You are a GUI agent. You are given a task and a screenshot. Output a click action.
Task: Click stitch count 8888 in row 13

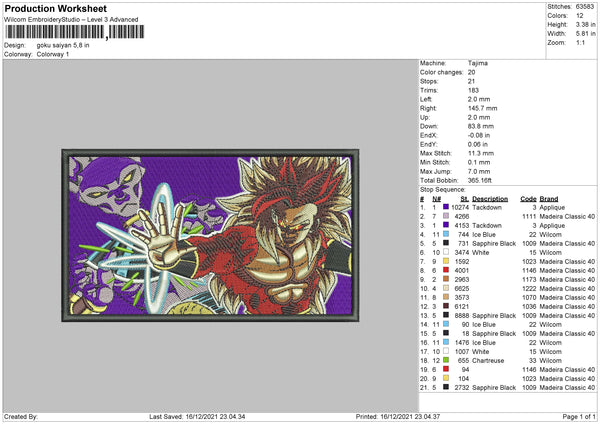[x=462, y=315]
